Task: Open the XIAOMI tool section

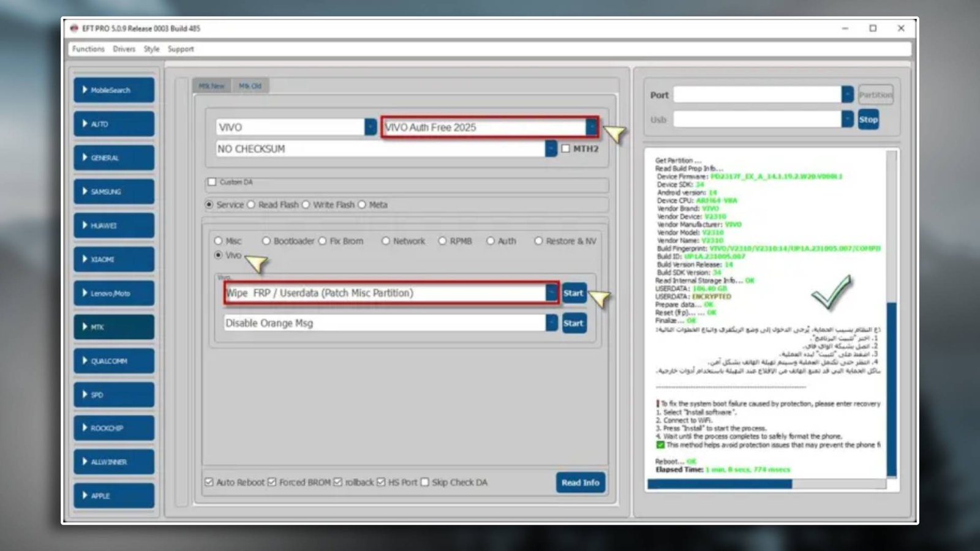Action: coord(113,260)
